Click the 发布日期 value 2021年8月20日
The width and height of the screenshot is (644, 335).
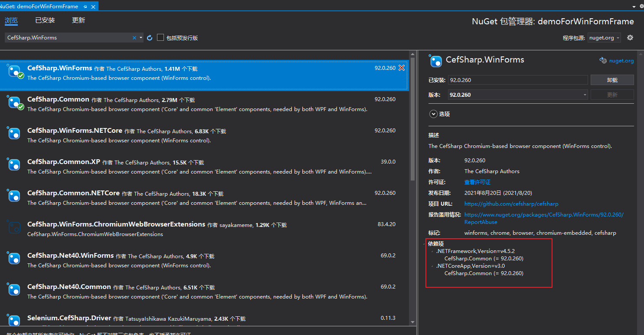pos(498,193)
